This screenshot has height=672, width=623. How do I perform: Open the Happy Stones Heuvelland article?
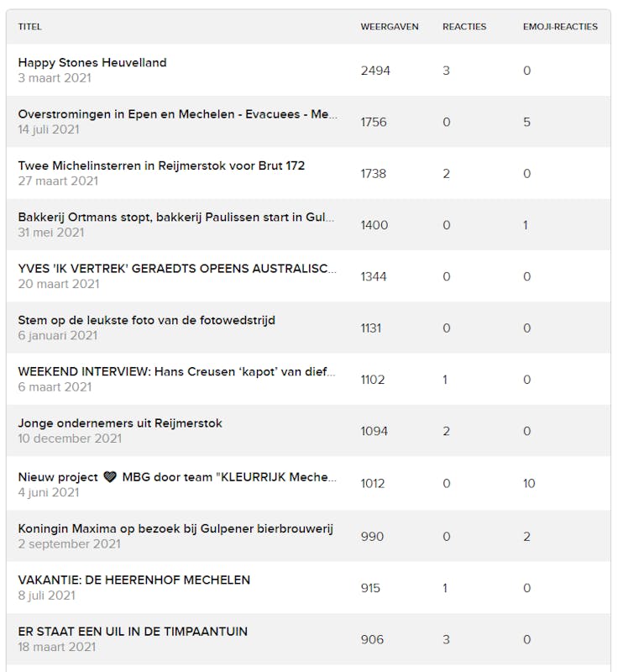pos(92,62)
